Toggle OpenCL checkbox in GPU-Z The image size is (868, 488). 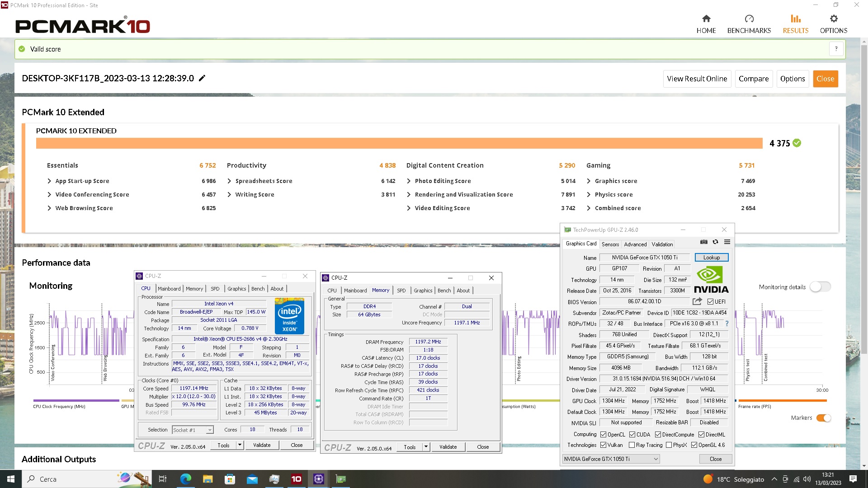pyautogui.click(x=603, y=435)
